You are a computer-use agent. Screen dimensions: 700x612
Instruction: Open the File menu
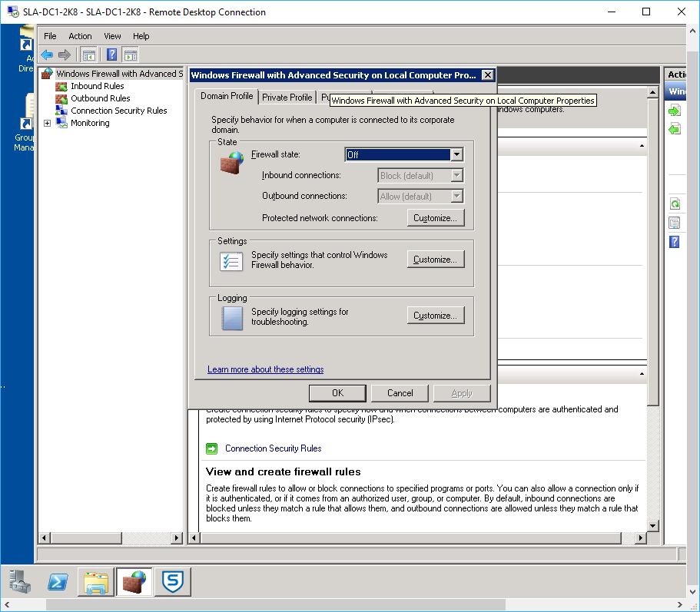point(50,36)
